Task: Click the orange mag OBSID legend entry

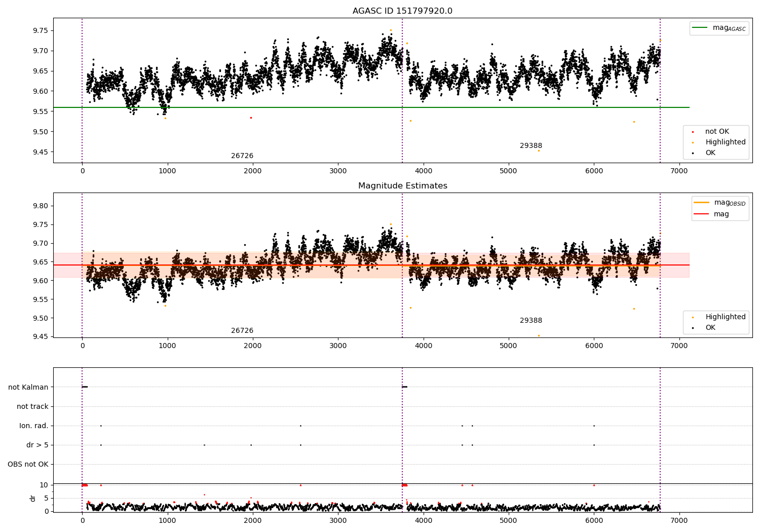Action: [x=720, y=203]
